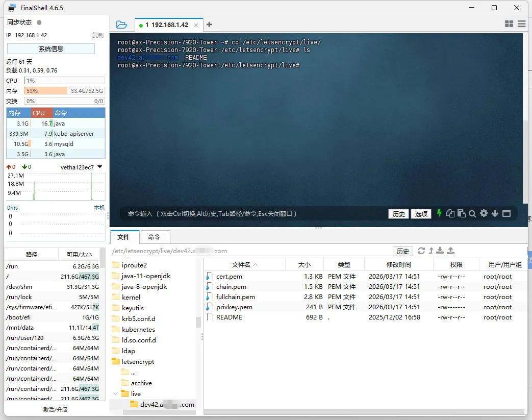This screenshot has height=420, width=532.
Task: Select the chain.pem file
Action: [366, 287]
